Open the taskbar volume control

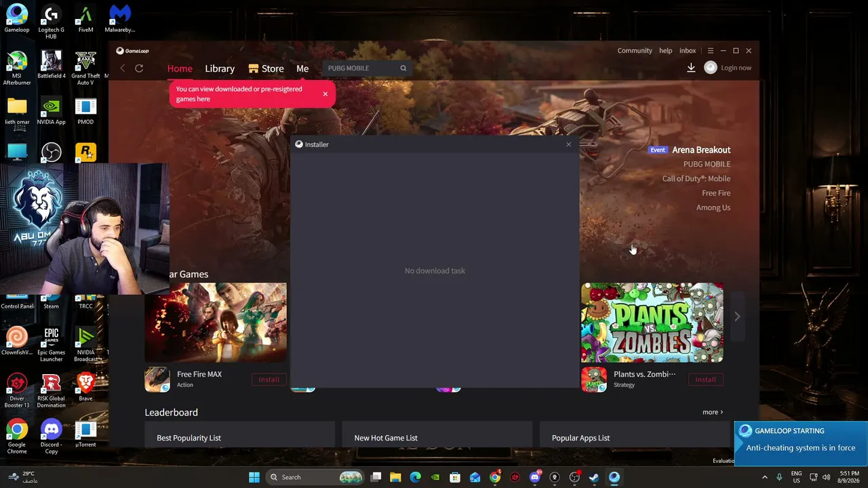[x=827, y=477]
